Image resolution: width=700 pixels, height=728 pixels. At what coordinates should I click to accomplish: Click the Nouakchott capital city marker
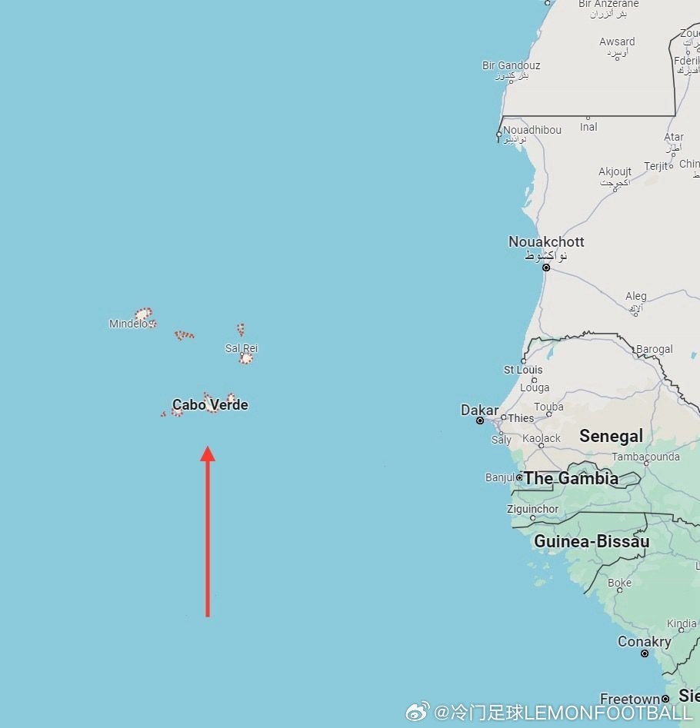(546, 268)
